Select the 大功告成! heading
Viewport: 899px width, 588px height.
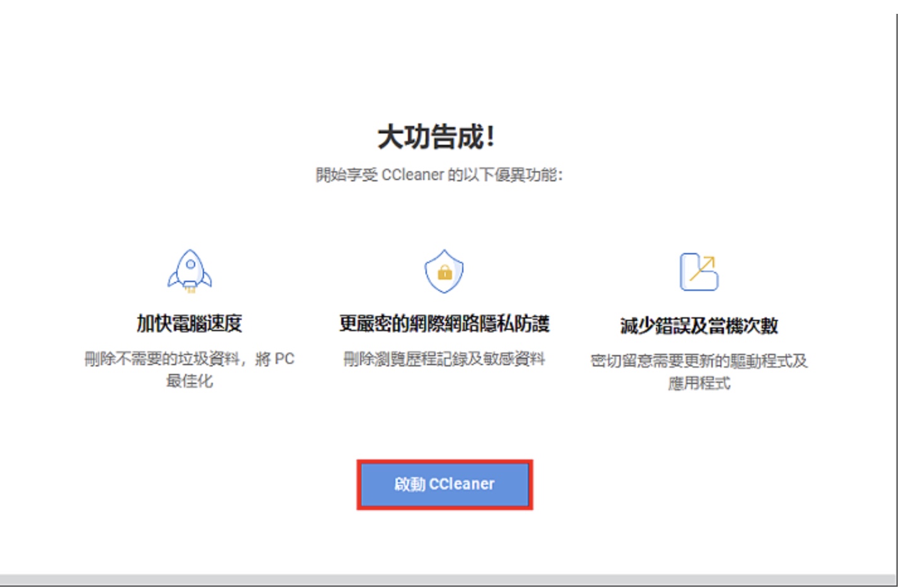click(436, 137)
